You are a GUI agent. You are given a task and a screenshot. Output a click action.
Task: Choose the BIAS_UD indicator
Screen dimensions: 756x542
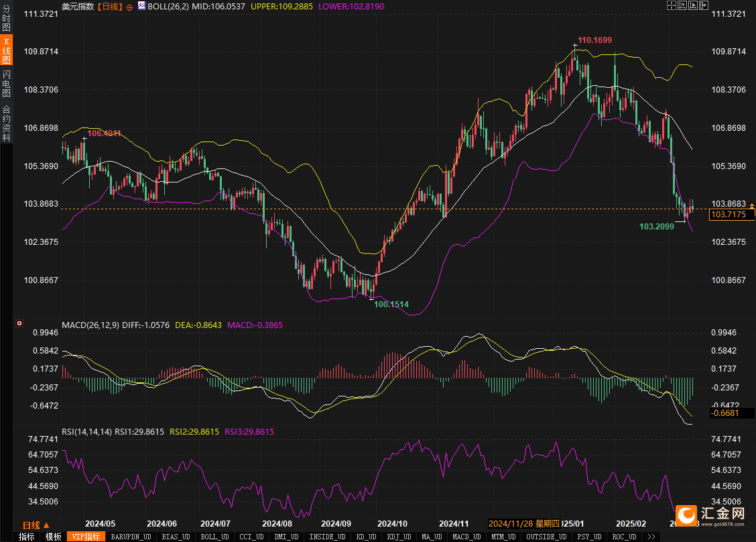click(x=176, y=537)
